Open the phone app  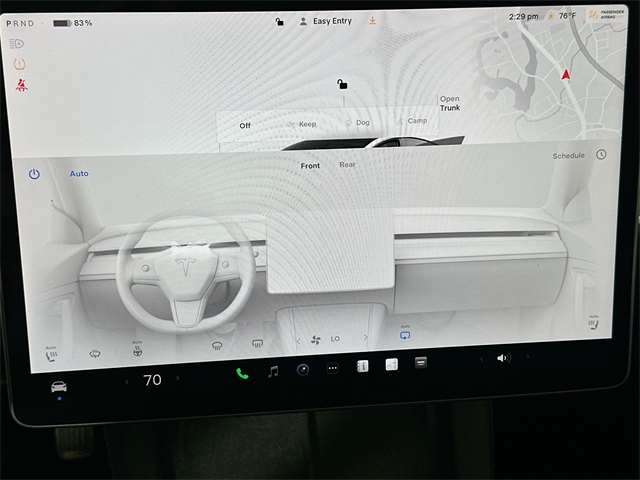pyautogui.click(x=242, y=373)
